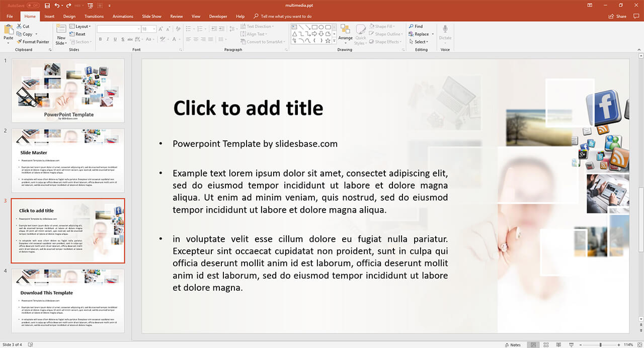
Task: Click the Format Painter tool
Action: [33, 42]
